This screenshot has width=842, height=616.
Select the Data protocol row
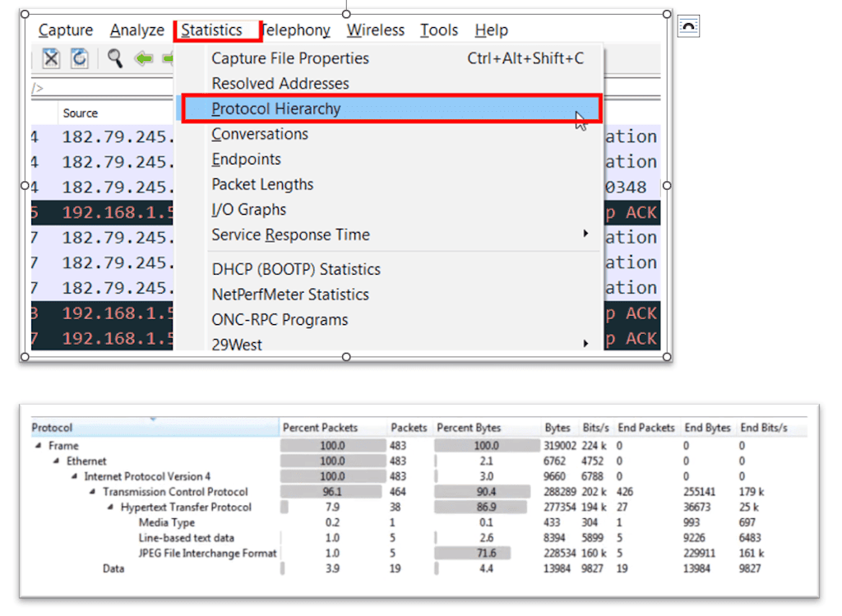point(419,569)
